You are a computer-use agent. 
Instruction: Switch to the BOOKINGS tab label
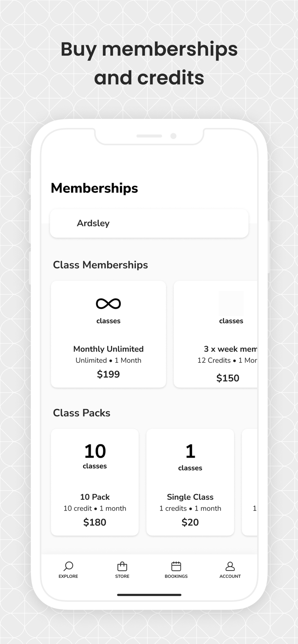tap(176, 576)
